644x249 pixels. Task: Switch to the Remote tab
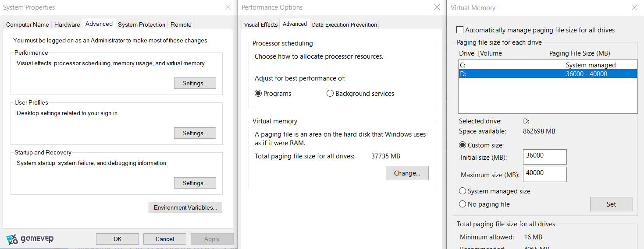[x=181, y=25]
